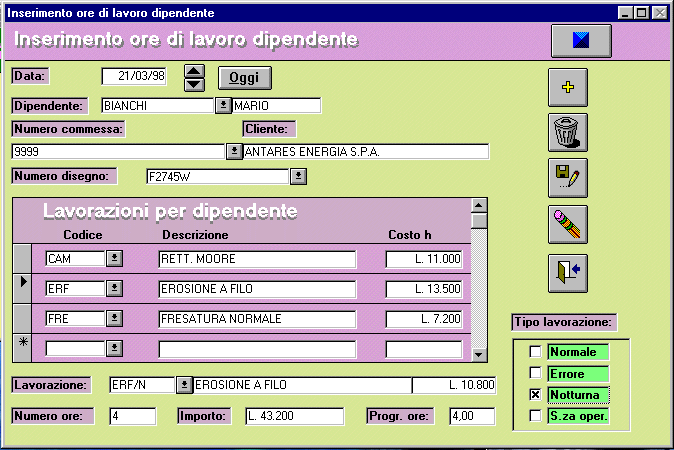Click the date decrement down arrow
Image resolution: width=674 pixels, height=450 pixels.
[195, 84]
